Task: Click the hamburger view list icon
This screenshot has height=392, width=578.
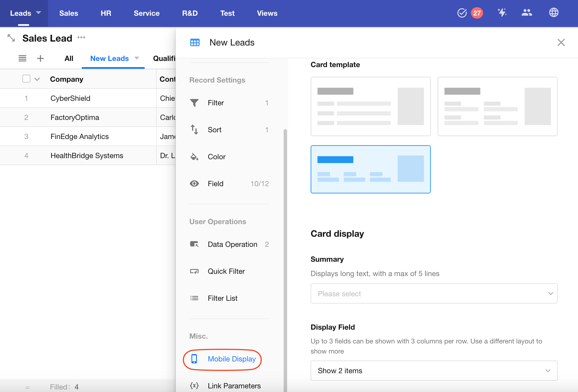Action: tap(22, 58)
